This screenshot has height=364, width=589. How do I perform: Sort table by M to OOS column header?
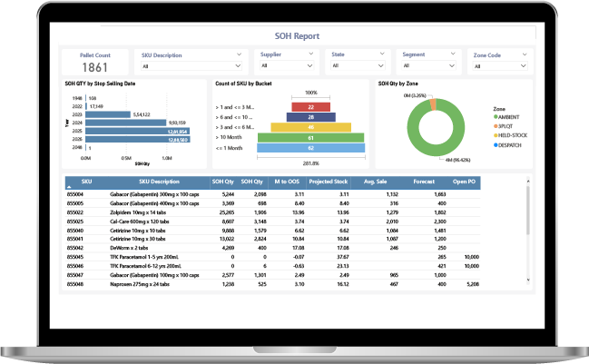(287, 182)
